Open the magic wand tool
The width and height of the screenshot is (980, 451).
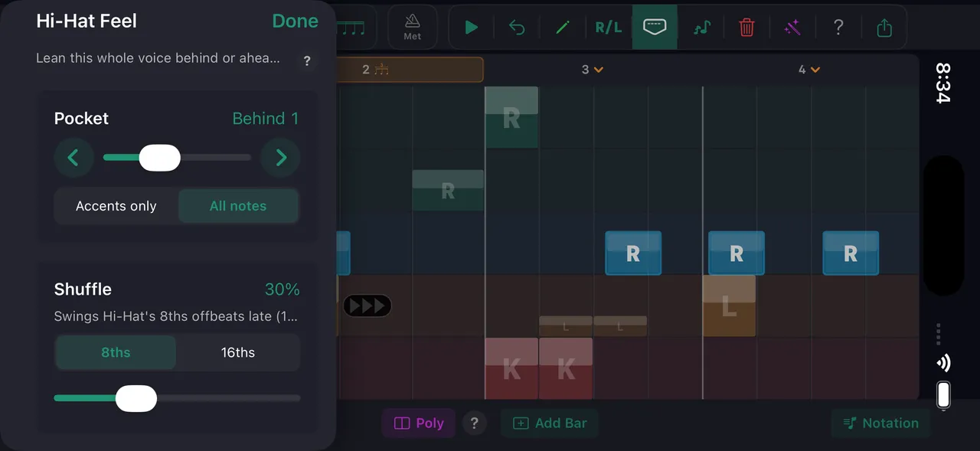(792, 28)
